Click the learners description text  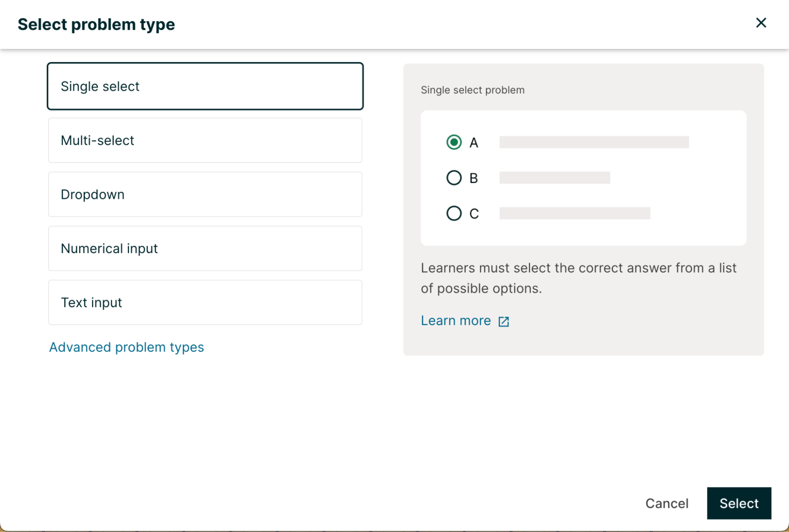(x=578, y=278)
